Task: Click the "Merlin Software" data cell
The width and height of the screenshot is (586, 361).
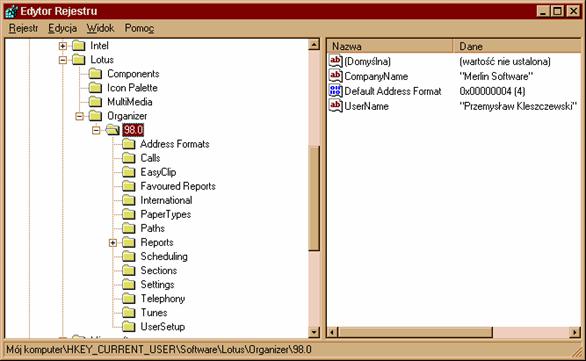Action: [496, 76]
